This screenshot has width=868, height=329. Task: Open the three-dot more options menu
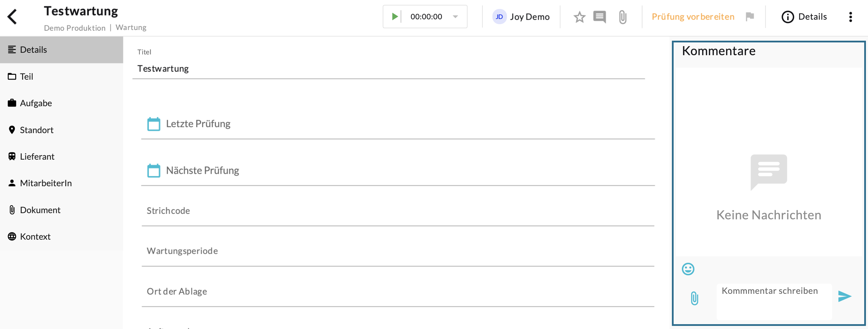click(850, 17)
